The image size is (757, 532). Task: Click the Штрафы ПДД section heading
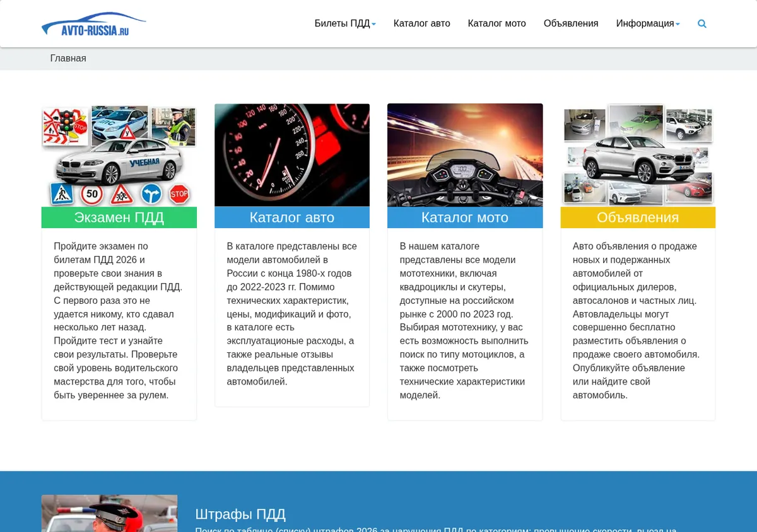click(240, 514)
